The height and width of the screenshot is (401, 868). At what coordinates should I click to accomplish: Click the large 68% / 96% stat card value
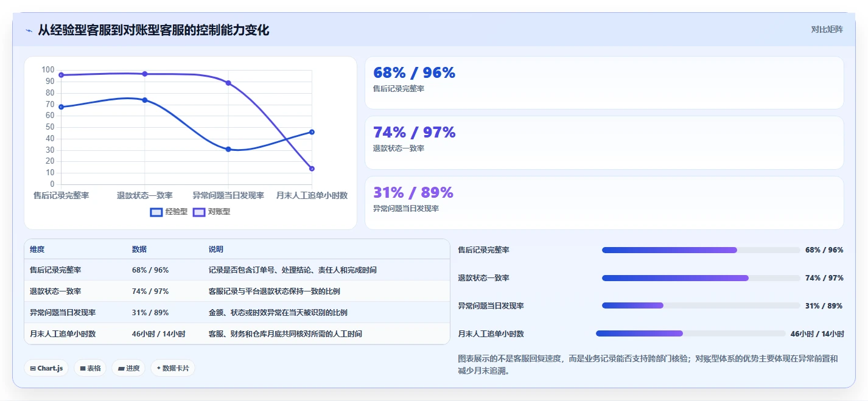414,73
